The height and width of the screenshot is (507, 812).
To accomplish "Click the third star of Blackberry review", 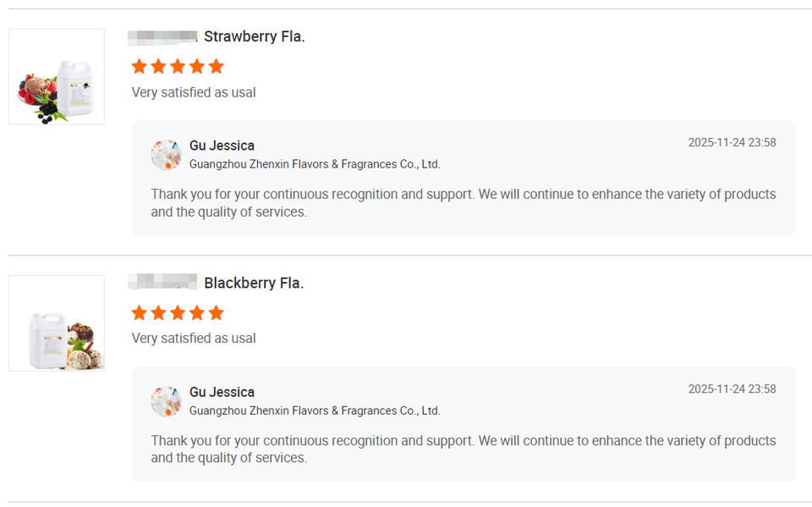I will click(178, 313).
